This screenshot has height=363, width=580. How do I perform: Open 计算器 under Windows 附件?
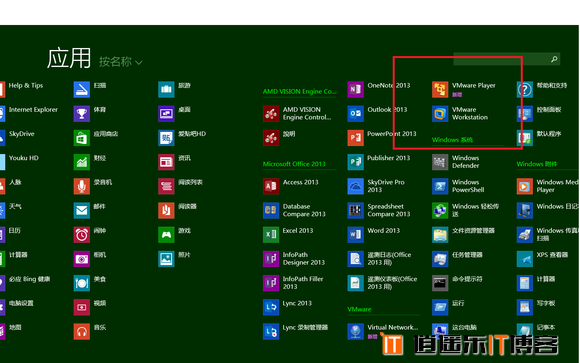525,283
